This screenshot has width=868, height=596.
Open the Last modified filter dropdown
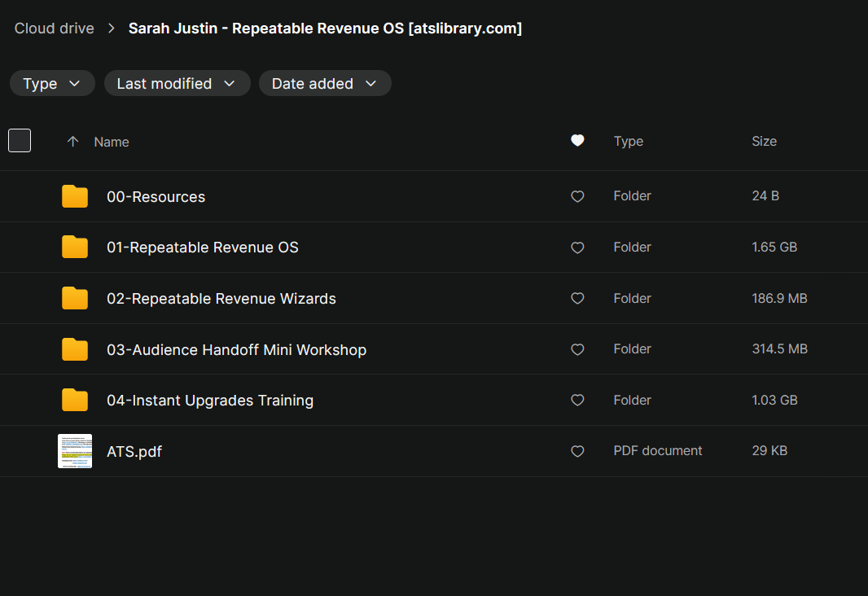pos(177,83)
